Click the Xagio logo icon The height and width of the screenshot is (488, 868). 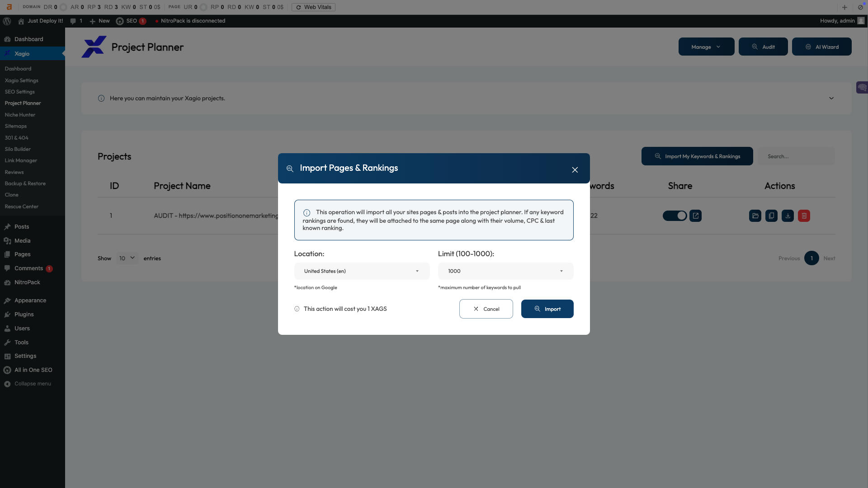[94, 47]
